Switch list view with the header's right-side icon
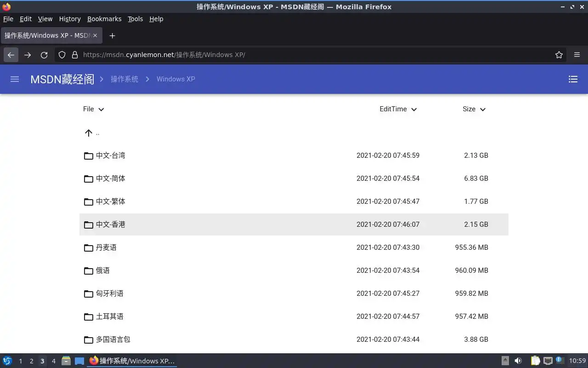Image resolution: width=588 pixels, height=368 pixels. click(x=573, y=79)
